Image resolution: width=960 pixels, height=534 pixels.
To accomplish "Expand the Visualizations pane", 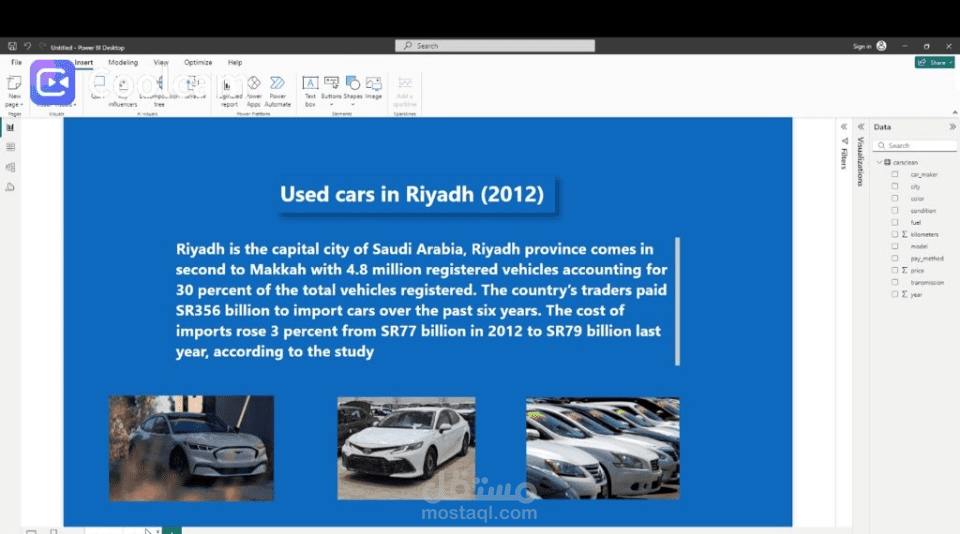I will (x=861, y=127).
